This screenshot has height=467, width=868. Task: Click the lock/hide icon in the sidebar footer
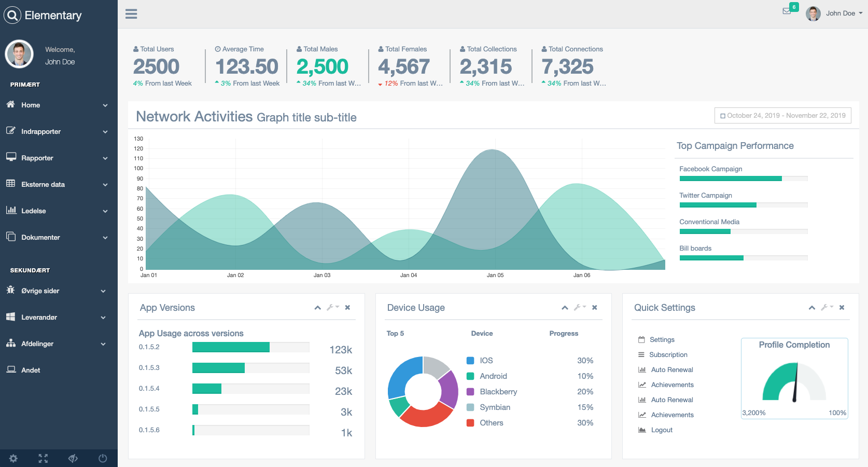click(73, 458)
